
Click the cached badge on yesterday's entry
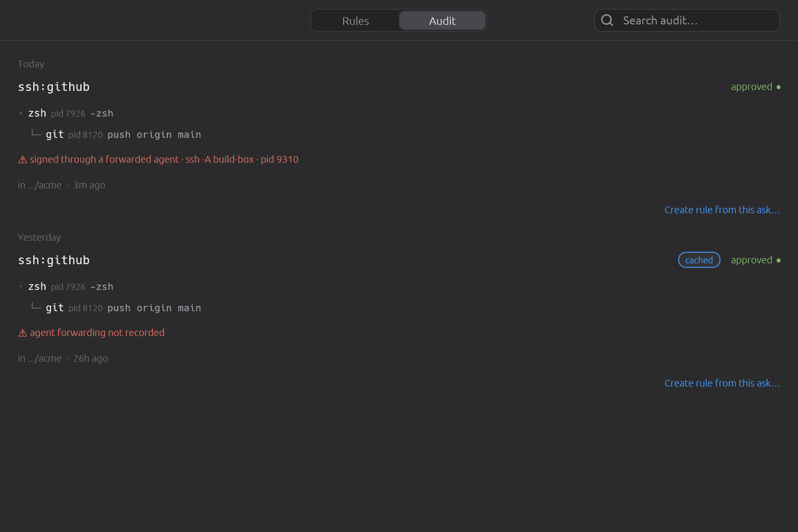click(699, 260)
